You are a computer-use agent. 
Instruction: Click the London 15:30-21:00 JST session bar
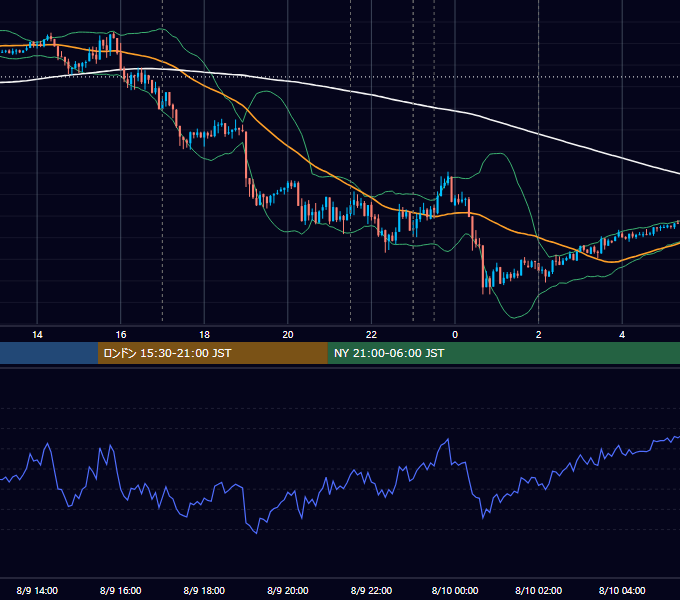[212, 353]
